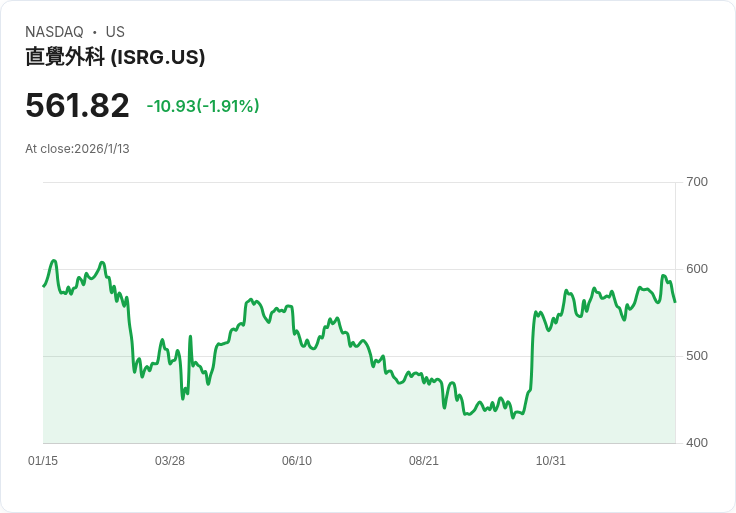Click the At close:2026/1/13 timestamp
The height and width of the screenshot is (513, 736).
pos(77,149)
